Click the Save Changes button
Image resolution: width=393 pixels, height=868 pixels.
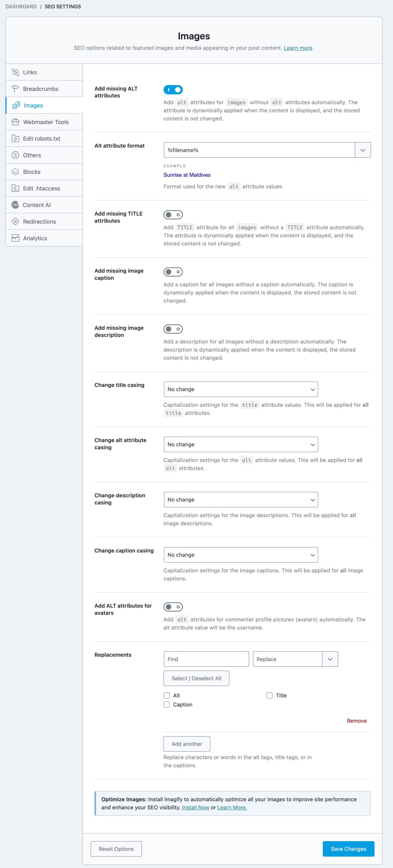coord(348,849)
